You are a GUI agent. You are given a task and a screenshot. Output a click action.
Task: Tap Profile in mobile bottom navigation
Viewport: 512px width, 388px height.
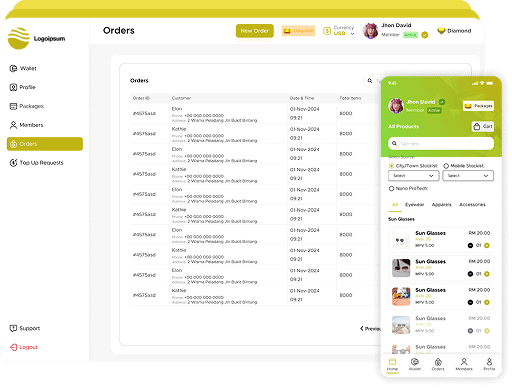pyautogui.click(x=489, y=364)
